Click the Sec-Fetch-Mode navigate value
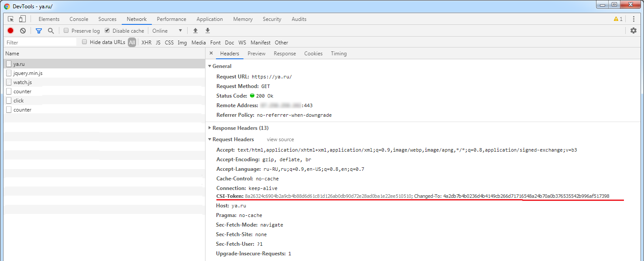Image resolution: width=644 pixels, height=261 pixels. pyautogui.click(x=271, y=225)
